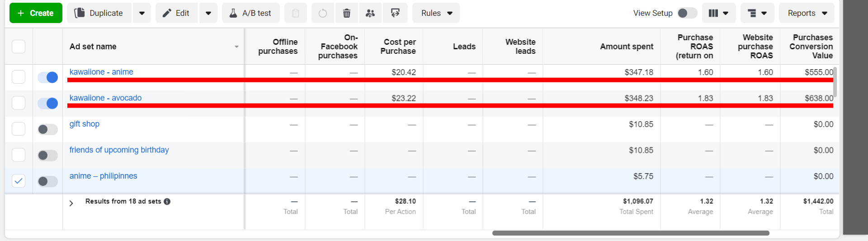Open the dropdown arrow next to Edit
868x241 pixels.
click(x=208, y=13)
